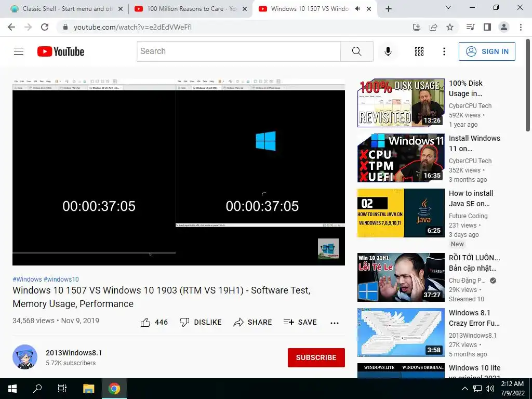Click the Chrome taskbar icon
This screenshot has width=532, height=399.
coord(114,389)
